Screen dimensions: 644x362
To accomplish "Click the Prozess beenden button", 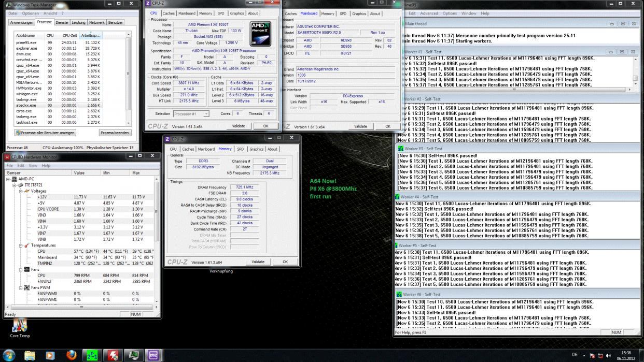I will pos(115,133).
